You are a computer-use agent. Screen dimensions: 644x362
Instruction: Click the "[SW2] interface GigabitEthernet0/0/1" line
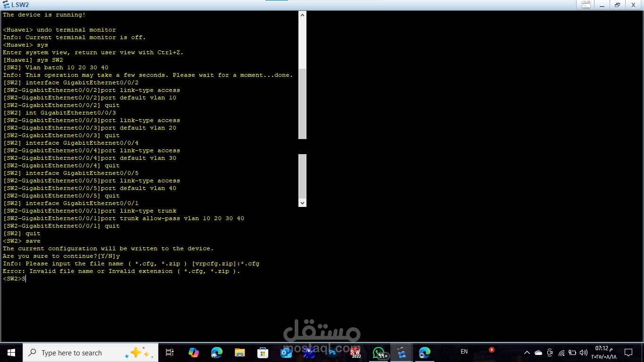click(x=71, y=203)
